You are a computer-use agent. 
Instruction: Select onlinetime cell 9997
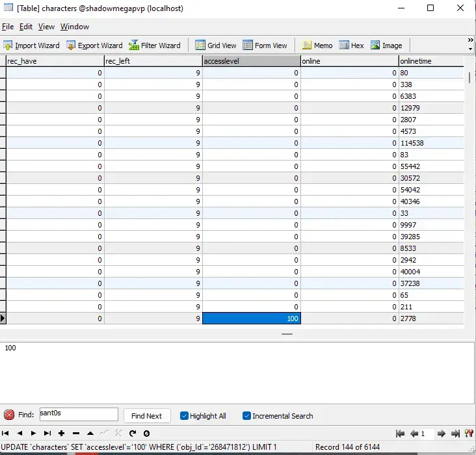[431, 225]
